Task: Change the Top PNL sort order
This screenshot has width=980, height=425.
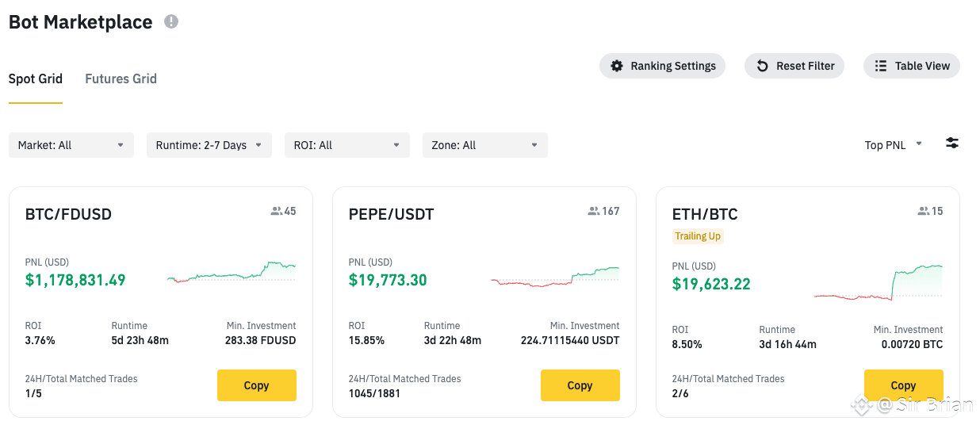Action: 893,144
